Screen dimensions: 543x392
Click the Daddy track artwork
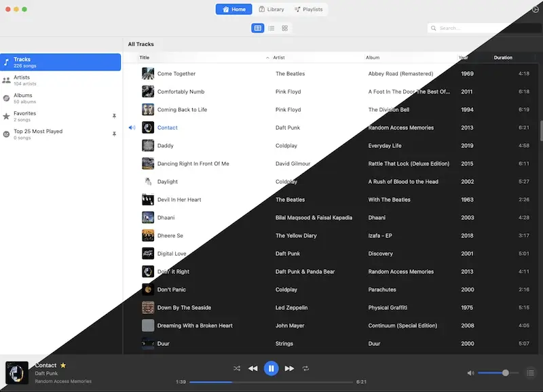(x=148, y=146)
